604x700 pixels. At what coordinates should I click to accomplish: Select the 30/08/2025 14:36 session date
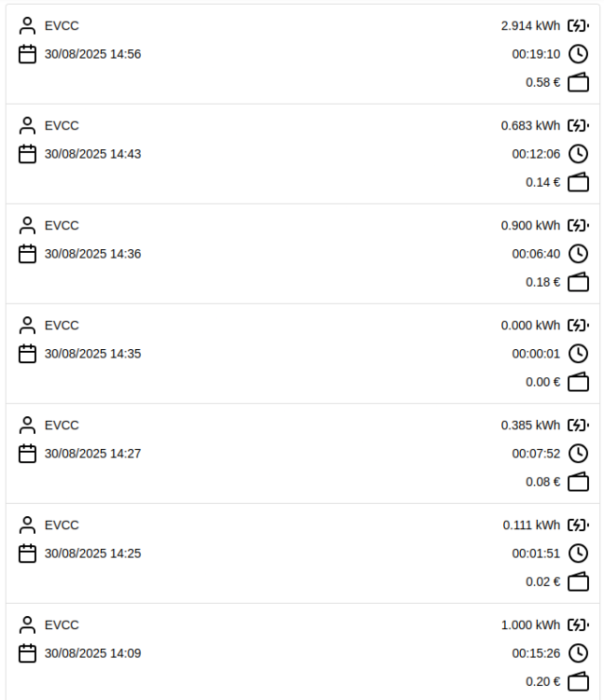click(x=92, y=254)
